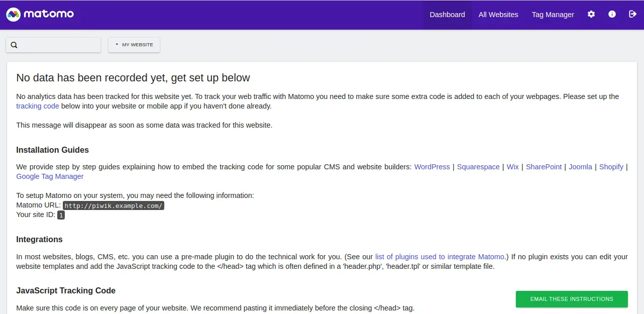The image size is (644, 314).
Task: Click the Matomo logo
Action: tap(40, 15)
